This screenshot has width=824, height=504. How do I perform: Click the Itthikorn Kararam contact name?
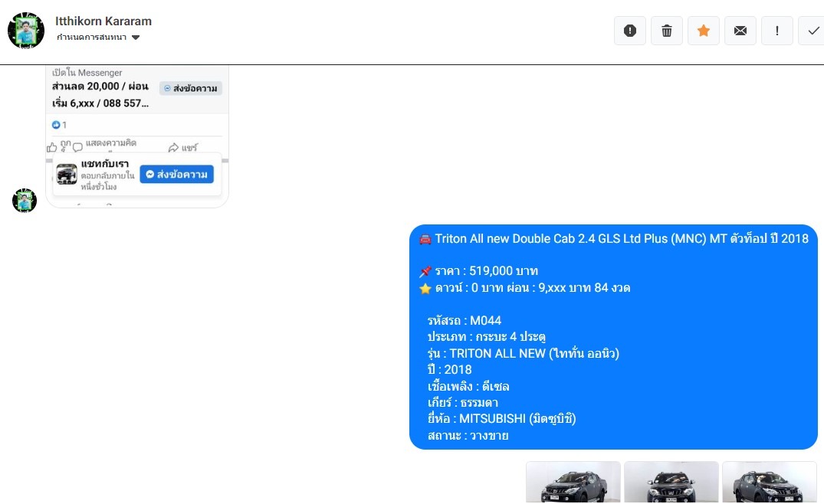click(x=103, y=21)
